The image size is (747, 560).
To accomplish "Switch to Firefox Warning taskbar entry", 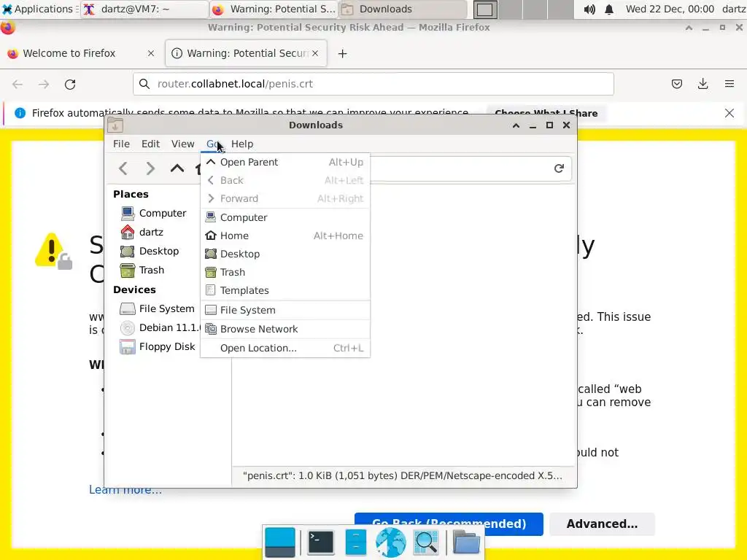I will tap(274, 9).
